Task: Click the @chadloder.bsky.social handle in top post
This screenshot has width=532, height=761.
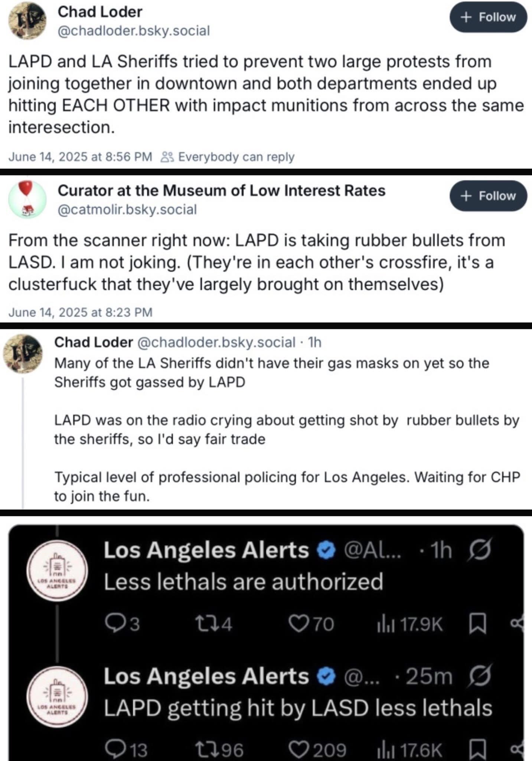Action: tap(134, 30)
